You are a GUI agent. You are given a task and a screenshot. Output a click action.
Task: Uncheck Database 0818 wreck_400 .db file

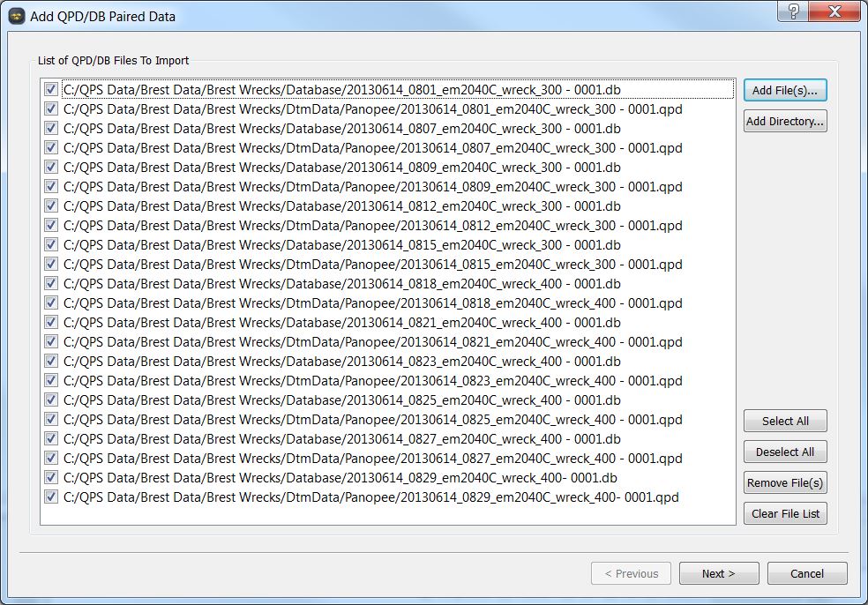coord(51,283)
